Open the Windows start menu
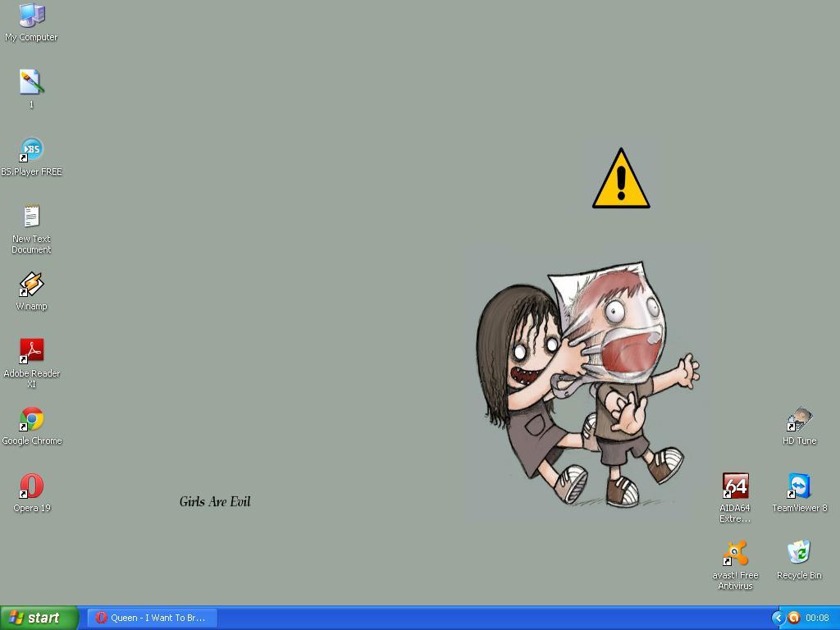The height and width of the screenshot is (630, 840). [x=39, y=618]
